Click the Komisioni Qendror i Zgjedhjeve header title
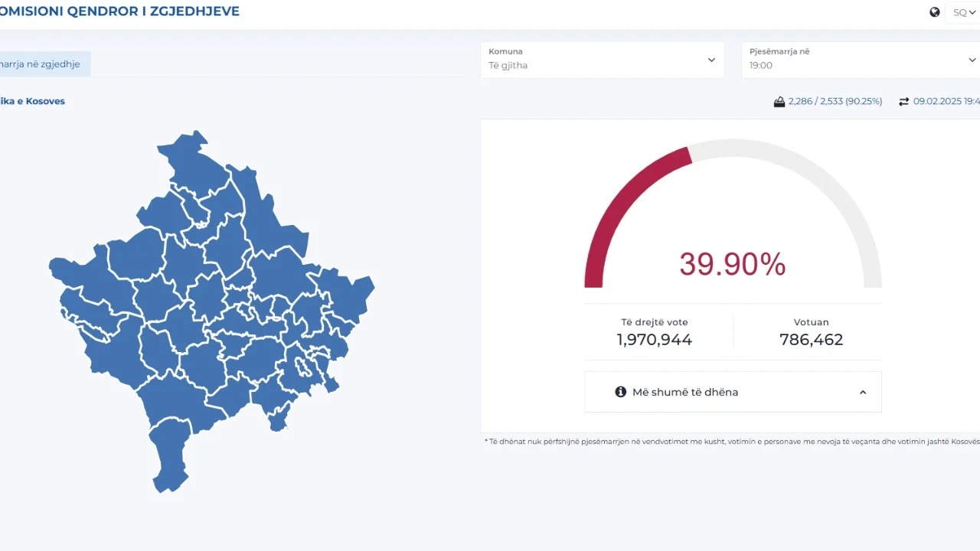 [119, 11]
